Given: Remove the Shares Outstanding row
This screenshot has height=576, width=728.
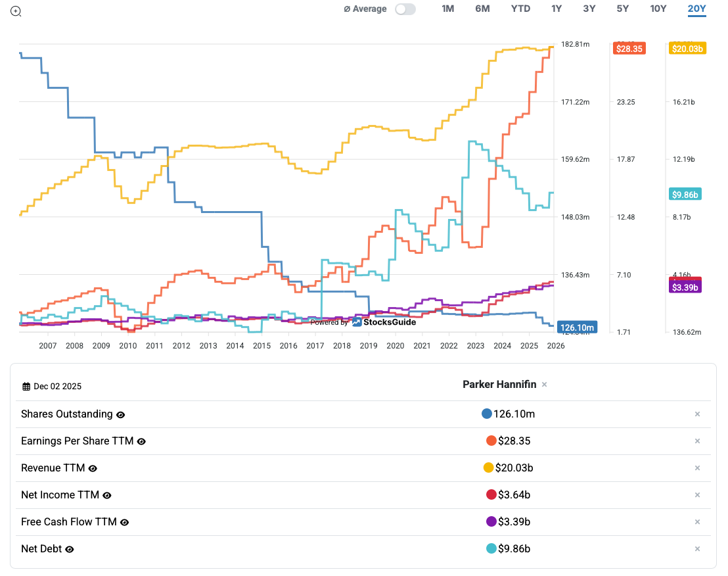Looking at the screenshot, I should [x=697, y=414].
